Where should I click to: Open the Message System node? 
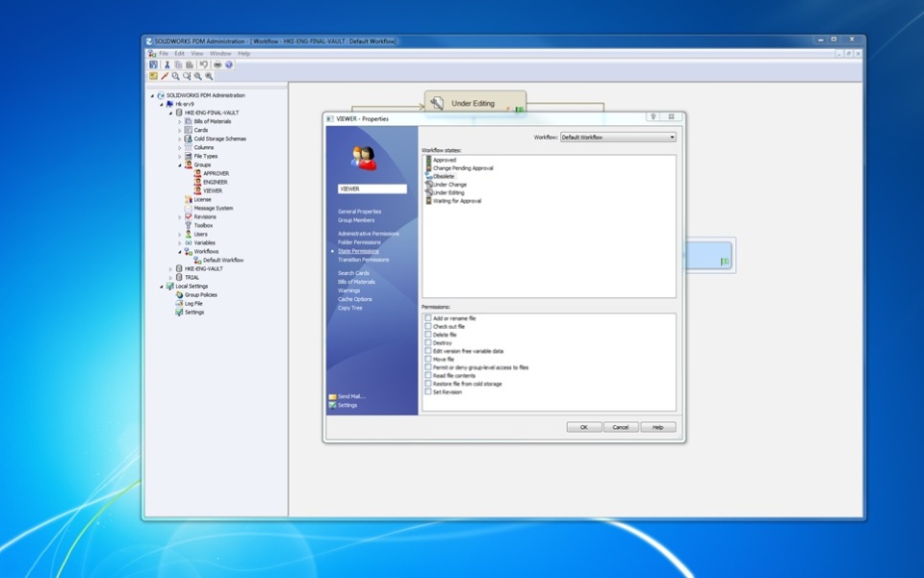point(213,209)
